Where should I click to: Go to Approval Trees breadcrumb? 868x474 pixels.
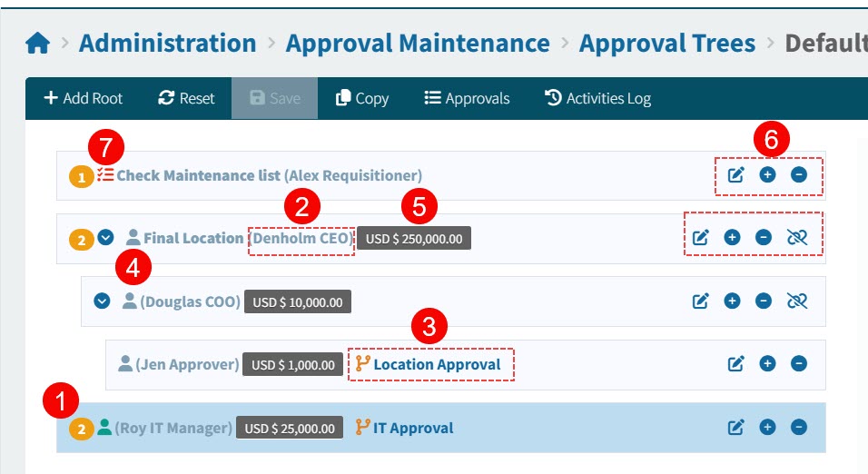pyautogui.click(x=666, y=44)
